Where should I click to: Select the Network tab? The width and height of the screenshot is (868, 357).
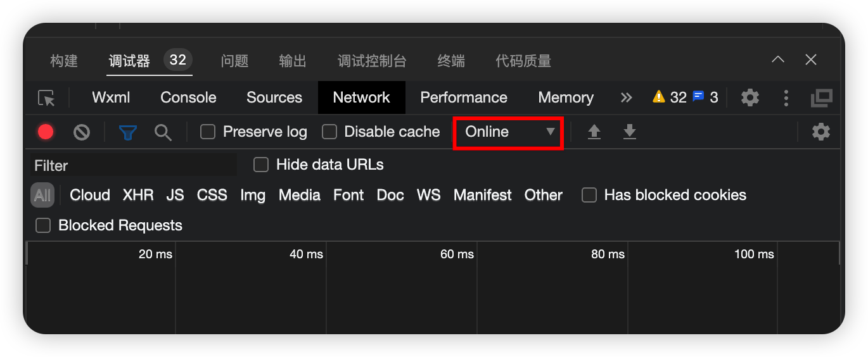pyautogui.click(x=361, y=97)
